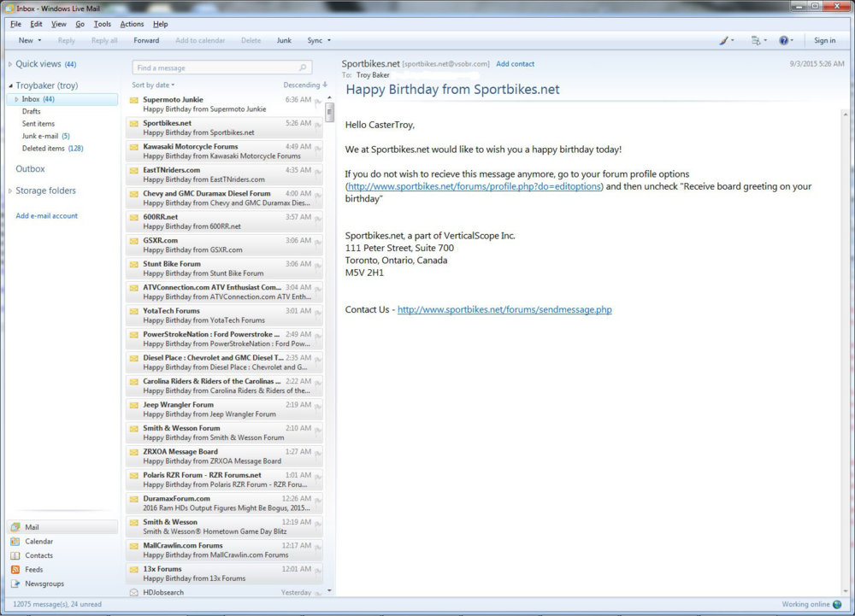Click the Add contact link

[515, 64]
